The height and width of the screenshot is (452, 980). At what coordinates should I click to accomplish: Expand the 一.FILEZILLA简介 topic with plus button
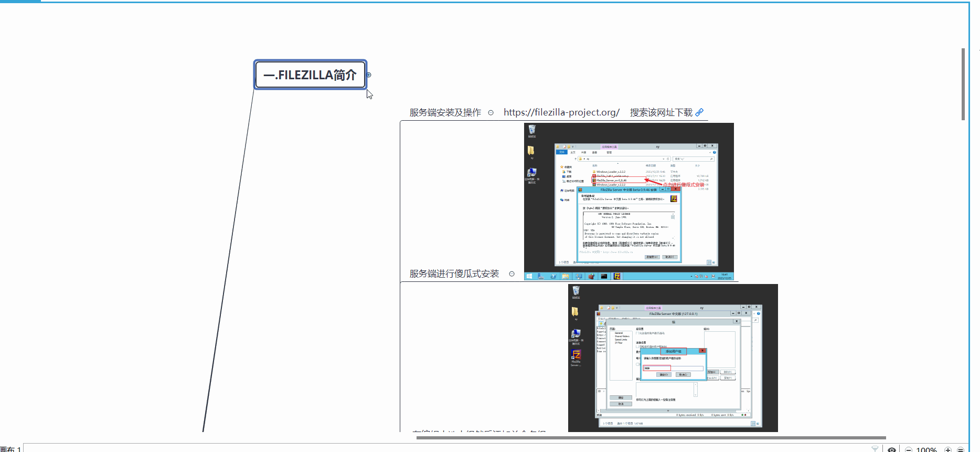pos(369,75)
